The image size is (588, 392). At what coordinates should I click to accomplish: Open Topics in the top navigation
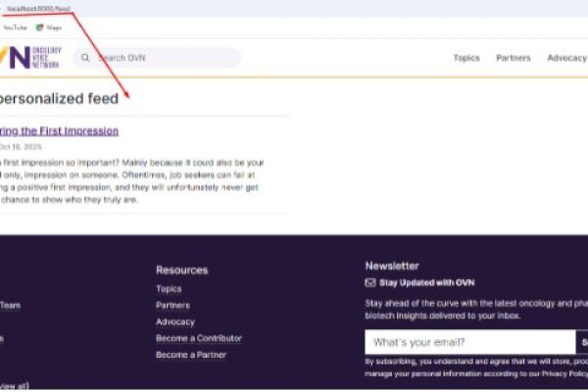[466, 58]
